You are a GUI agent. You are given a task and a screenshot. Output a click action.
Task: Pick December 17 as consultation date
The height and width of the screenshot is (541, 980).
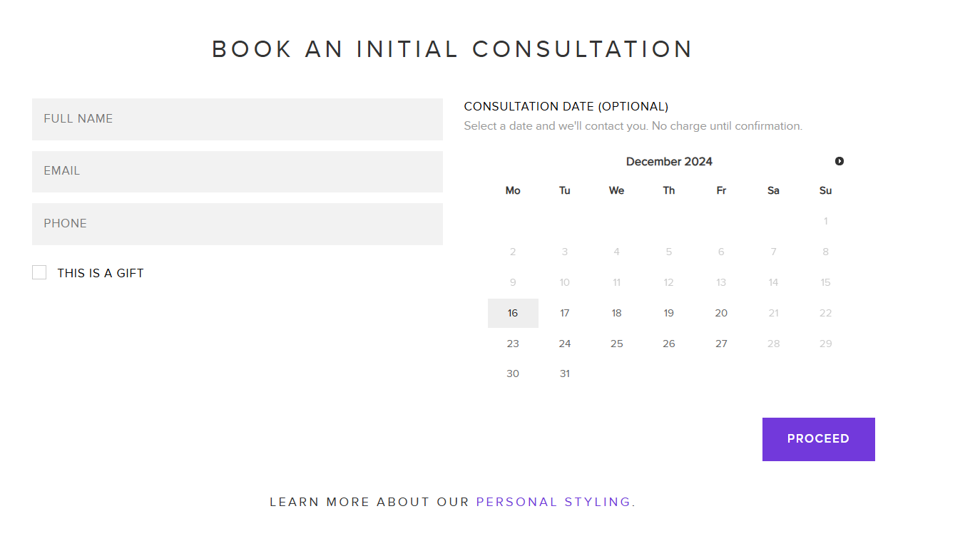pyautogui.click(x=565, y=313)
